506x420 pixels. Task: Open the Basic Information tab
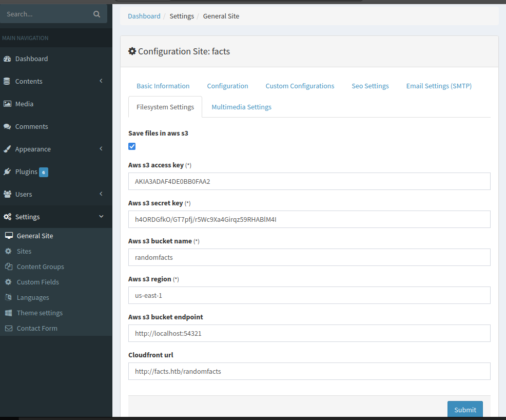(163, 86)
